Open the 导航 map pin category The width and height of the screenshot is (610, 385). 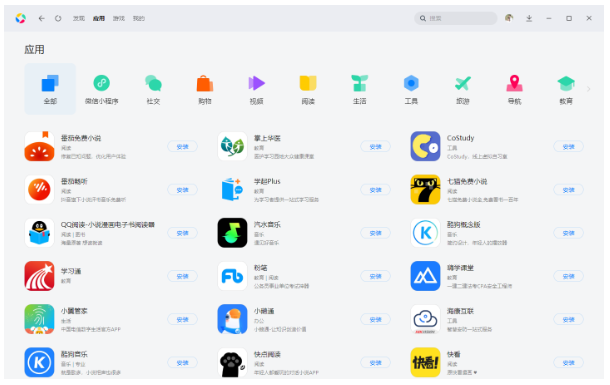[x=514, y=83]
